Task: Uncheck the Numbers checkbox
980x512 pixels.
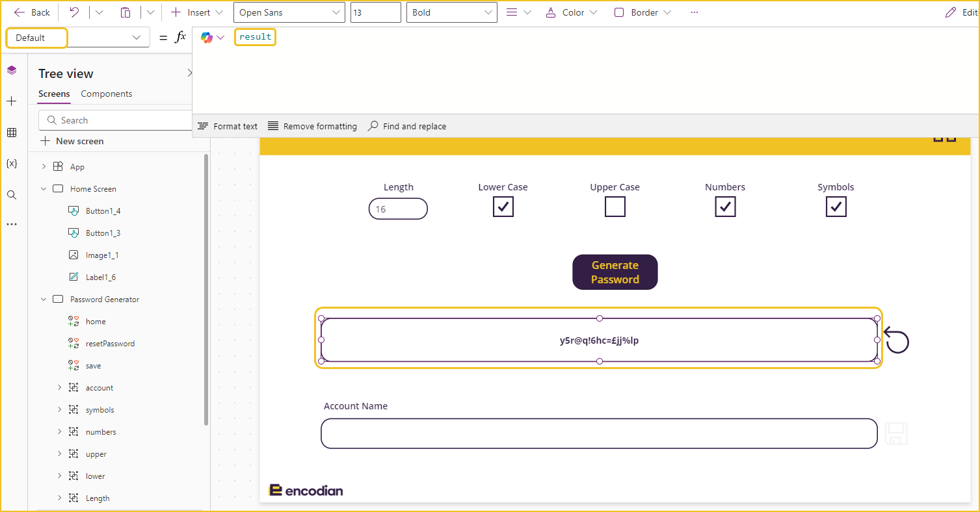Action: (725, 207)
